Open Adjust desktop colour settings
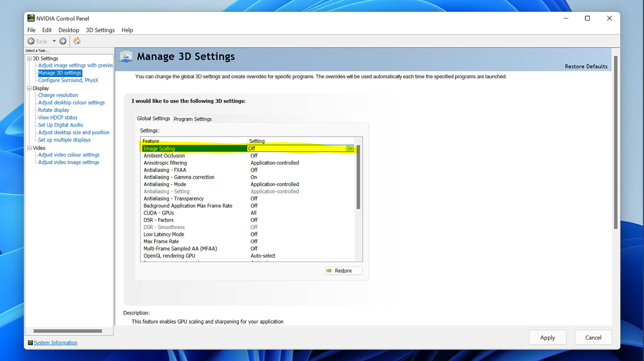This screenshot has width=644, height=361. click(71, 103)
